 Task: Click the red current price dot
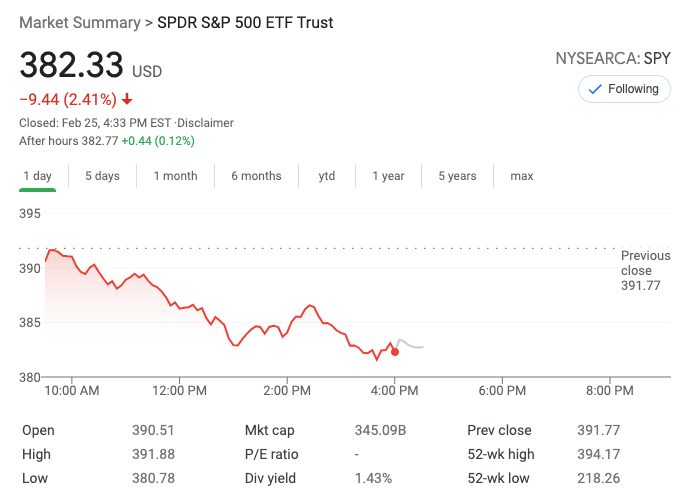tap(395, 351)
